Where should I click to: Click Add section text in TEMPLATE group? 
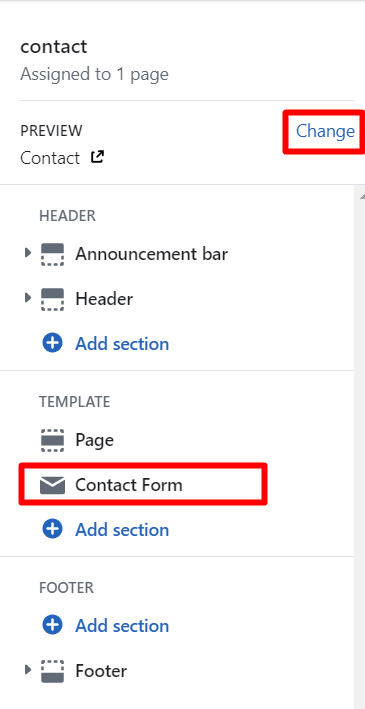(122, 529)
